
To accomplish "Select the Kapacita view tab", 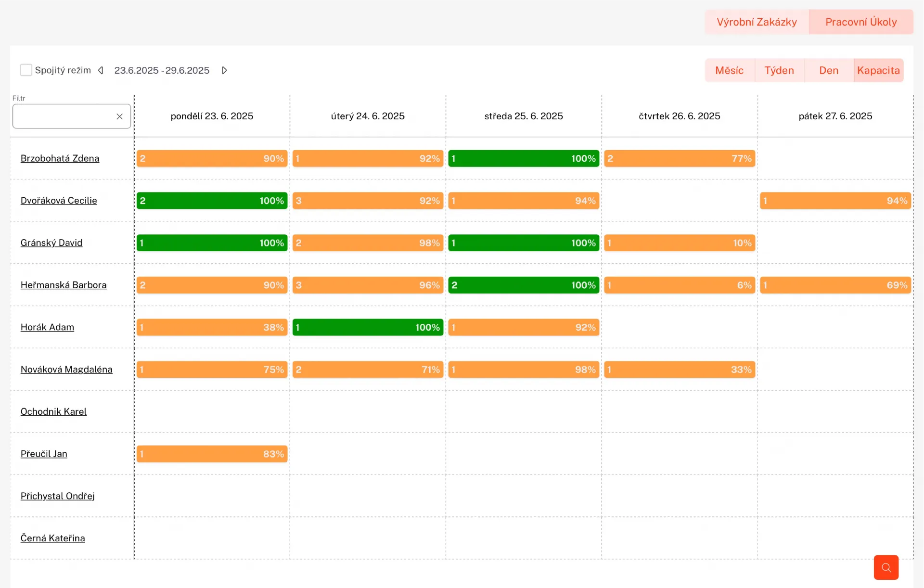I will (x=878, y=70).
